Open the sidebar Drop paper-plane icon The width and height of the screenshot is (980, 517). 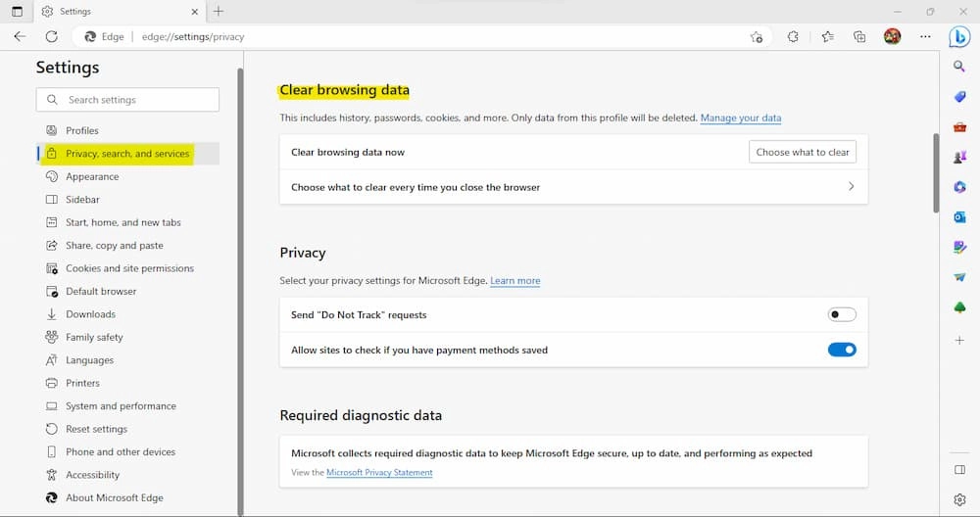(x=959, y=276)
